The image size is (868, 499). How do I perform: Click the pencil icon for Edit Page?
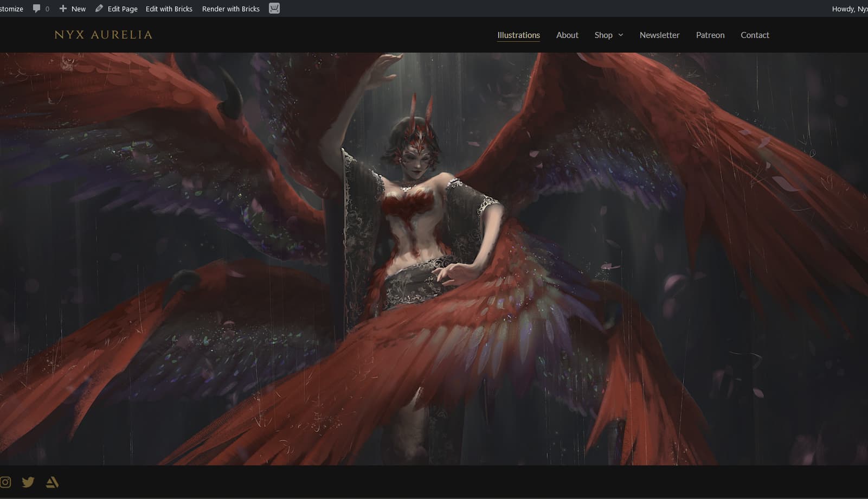tap(99, 9)
